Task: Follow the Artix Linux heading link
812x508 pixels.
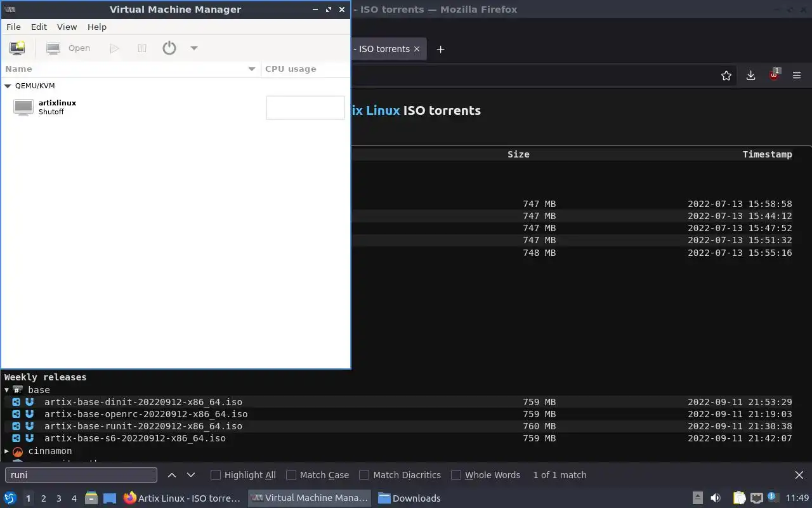Action: (376, 110)
